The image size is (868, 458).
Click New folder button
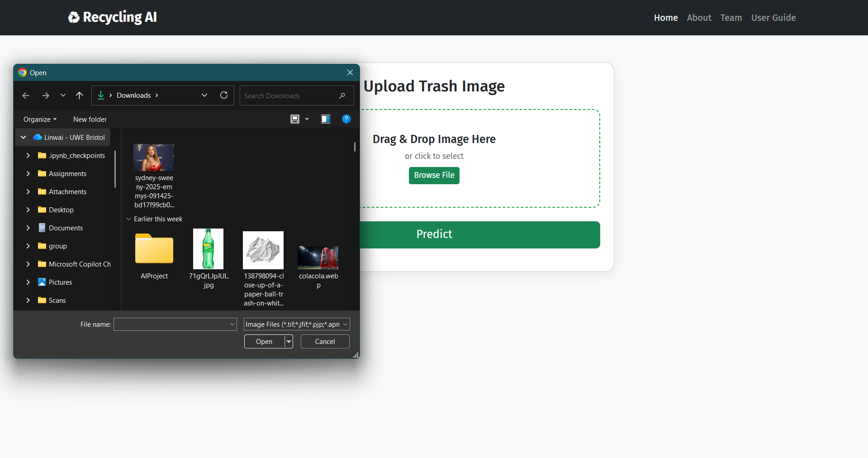(x=90, y=119)
